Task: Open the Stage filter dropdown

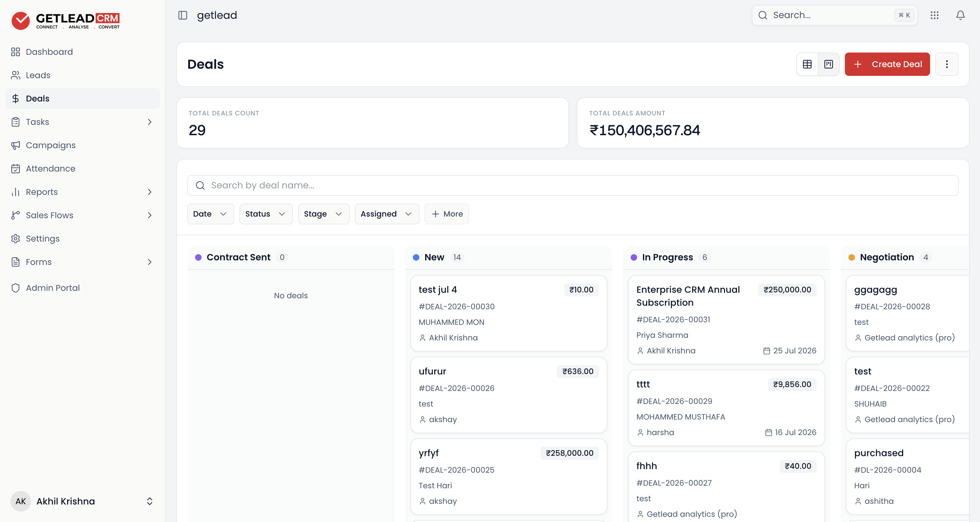Action: pyautogui.click(x=324, y=214)
